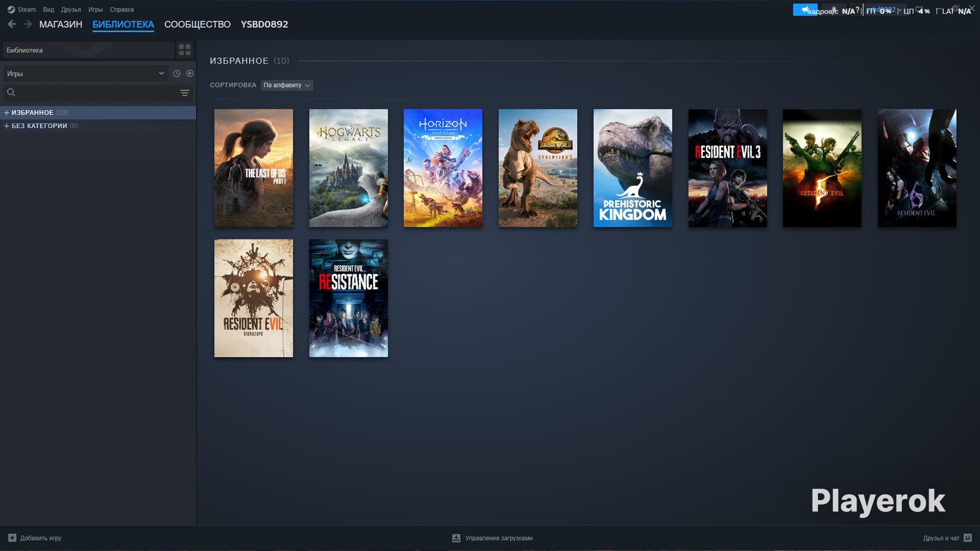Click the ИЗБРАННОЕ (10) collection heading

click(x=249, y=61)
